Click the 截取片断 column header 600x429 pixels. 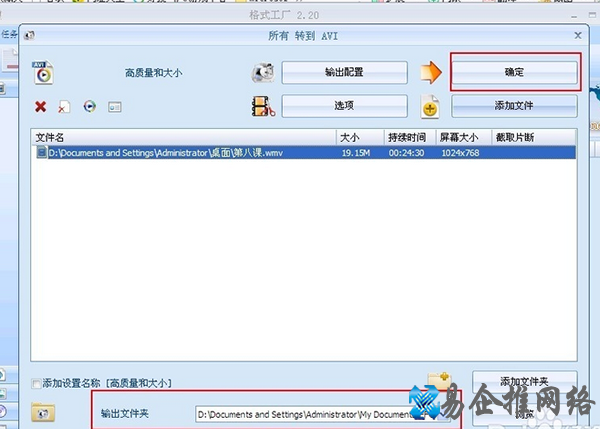533,137
